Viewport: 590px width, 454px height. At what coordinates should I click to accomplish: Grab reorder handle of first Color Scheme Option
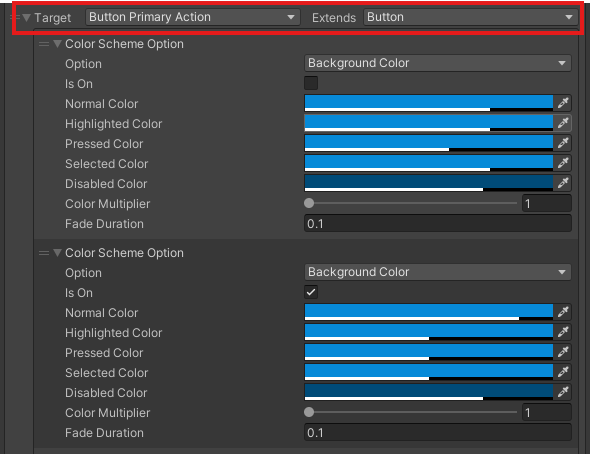tap(44, 44)
